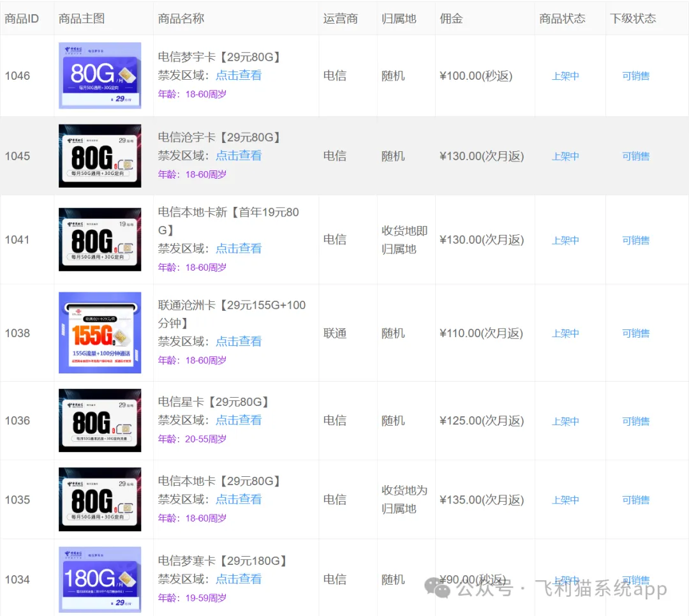
Task: View the 180G 电信梦寒卡 product image
Action: coord(100,580)
